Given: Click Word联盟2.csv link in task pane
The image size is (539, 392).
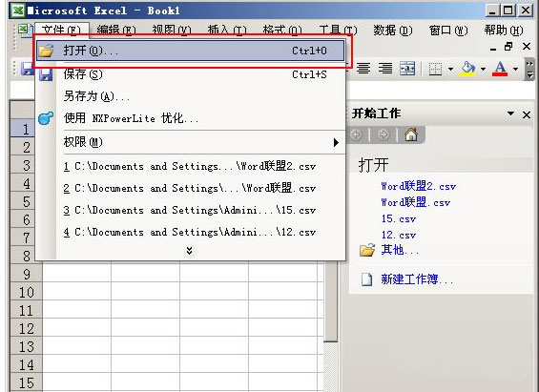Looking at the screenshot, I should pos(419,186).
